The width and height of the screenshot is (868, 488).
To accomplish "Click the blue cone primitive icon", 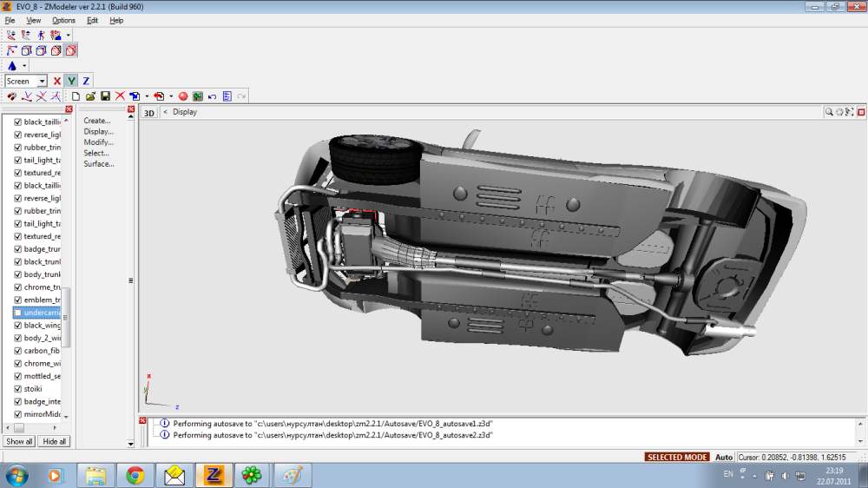I will 12,65.
